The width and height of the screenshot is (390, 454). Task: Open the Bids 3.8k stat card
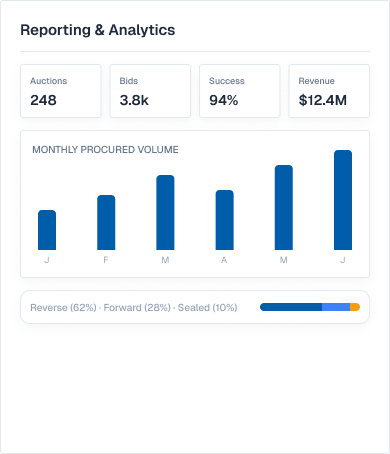[x=150, y=91]
